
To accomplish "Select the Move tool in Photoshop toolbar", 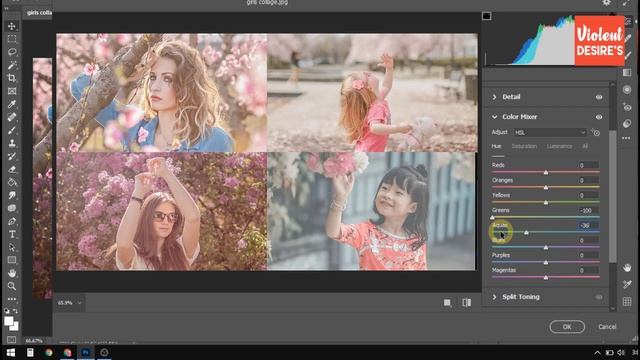I will coord(12,26).
